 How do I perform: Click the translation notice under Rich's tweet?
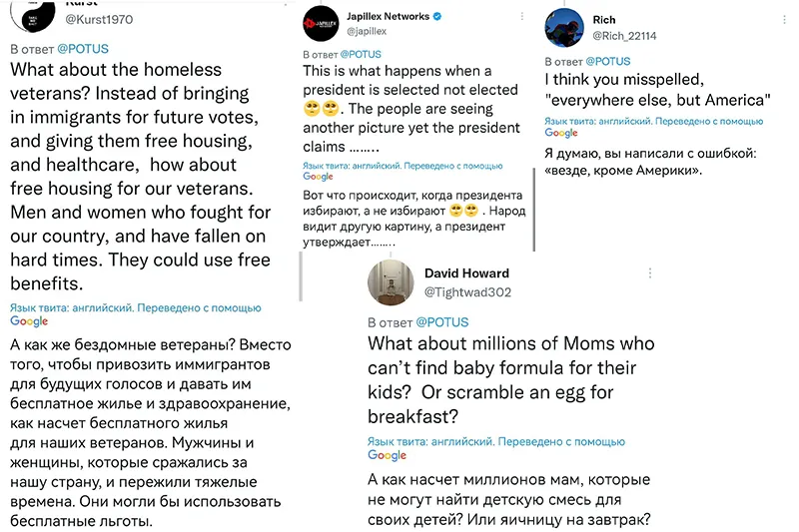pos(654,127)
